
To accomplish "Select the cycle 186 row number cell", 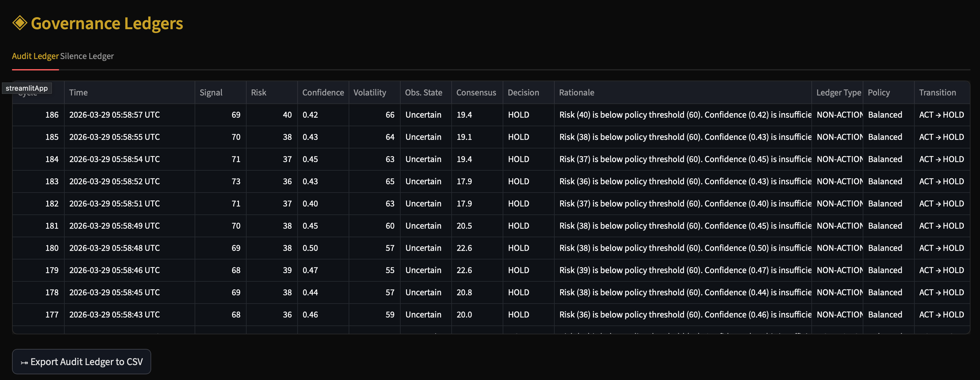I will tap(52, 115).
